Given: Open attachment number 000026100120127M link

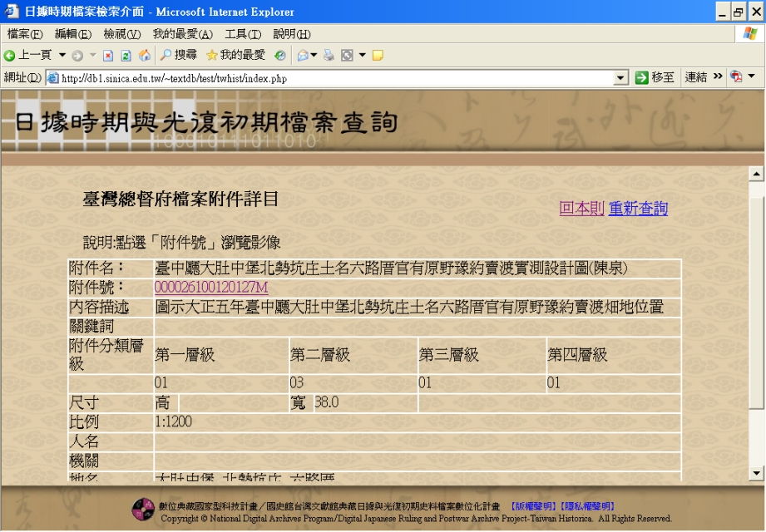Looking at the screenshot, I should pos(211,287).
